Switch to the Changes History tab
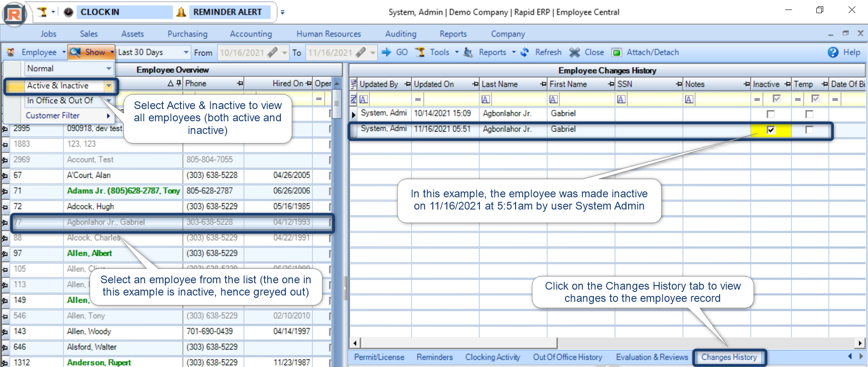868x367 pixels. [729, 357]
